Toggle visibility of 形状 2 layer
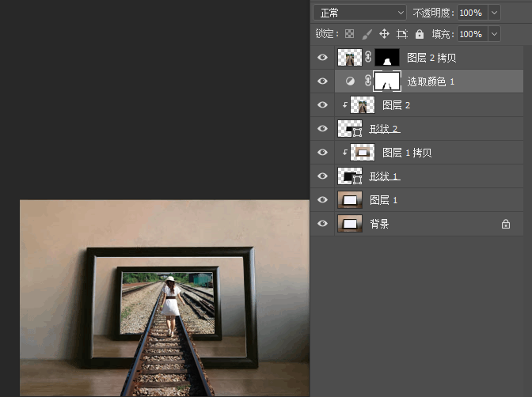 click(x=322, y=128)
